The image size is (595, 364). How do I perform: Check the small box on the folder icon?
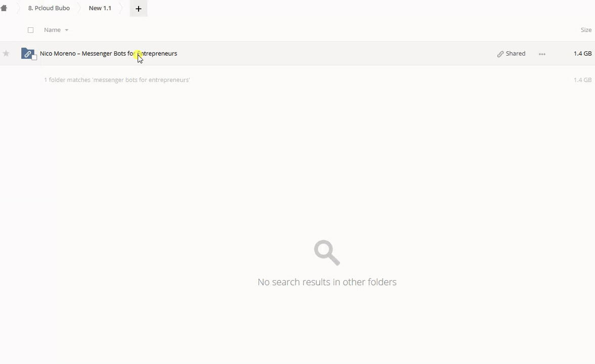pyautogui.click(x=34, y=57)
